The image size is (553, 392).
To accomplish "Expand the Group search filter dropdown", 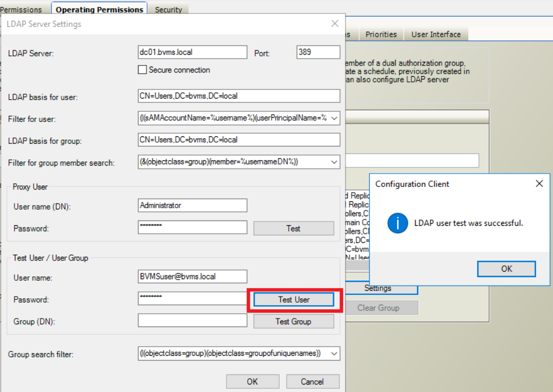I will [334, 354].
